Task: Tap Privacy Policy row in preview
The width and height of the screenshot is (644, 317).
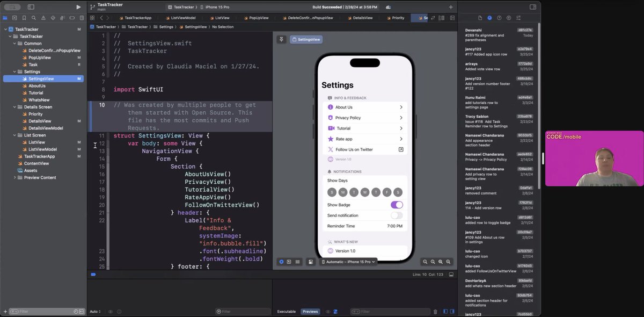Action: [365, 118]
